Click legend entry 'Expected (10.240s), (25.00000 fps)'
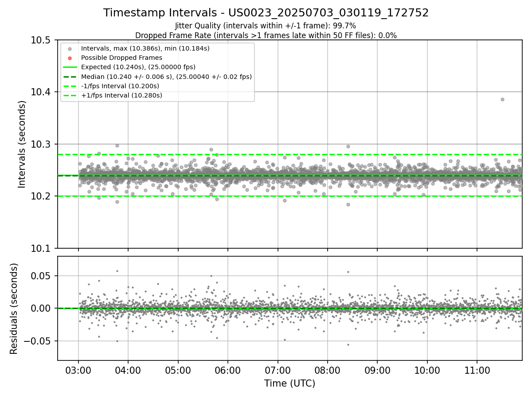 click(x=138, y=67)
